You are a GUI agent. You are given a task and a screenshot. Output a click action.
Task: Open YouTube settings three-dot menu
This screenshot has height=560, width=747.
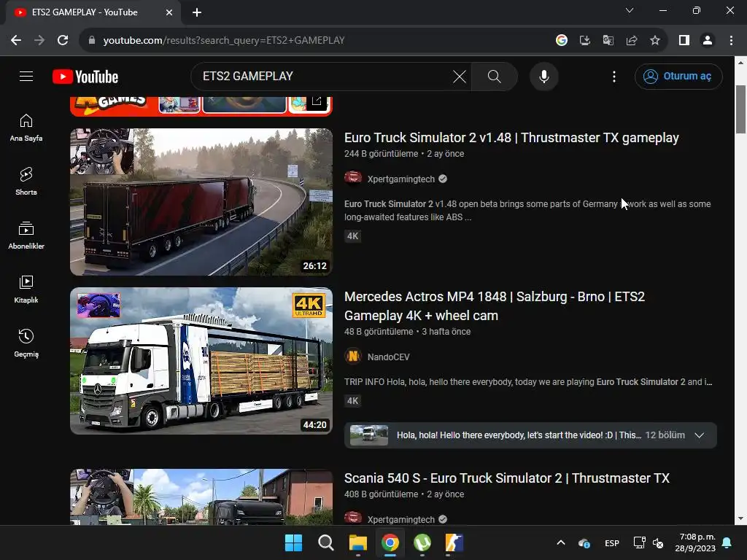(x=614, y=76)
